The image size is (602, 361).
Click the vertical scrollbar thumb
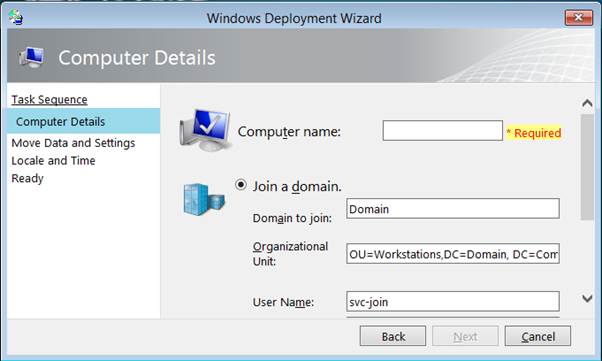(x=587, y=167)
